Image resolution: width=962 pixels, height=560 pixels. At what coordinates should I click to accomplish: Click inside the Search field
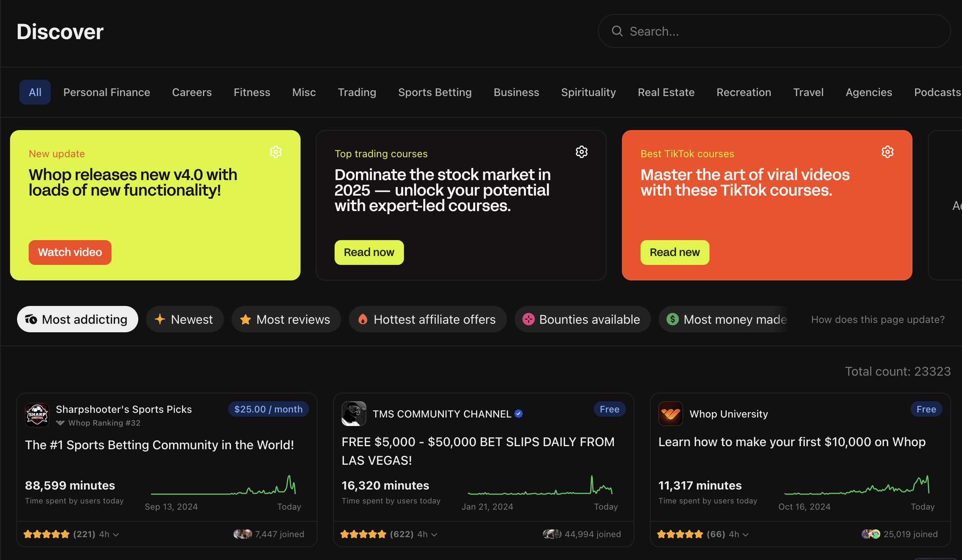[736, 31]
